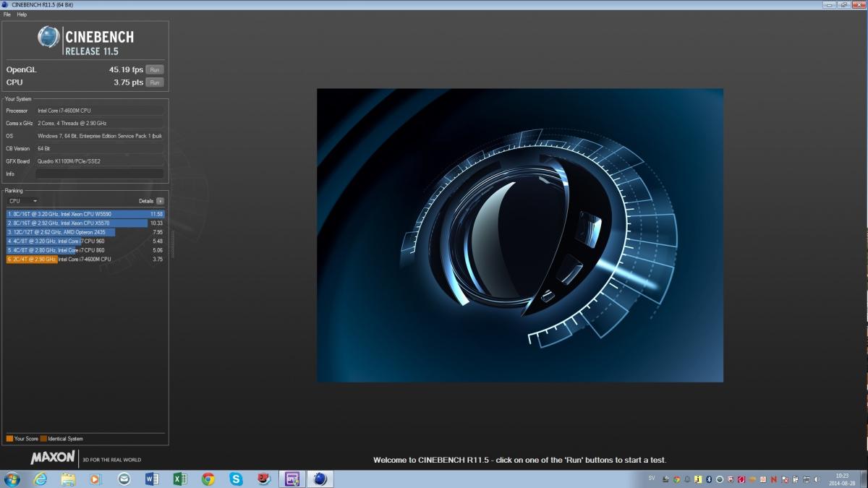Click the Chrome icon in system tray
This screenshot has height=488, width=868.
(x=676, y=479)
